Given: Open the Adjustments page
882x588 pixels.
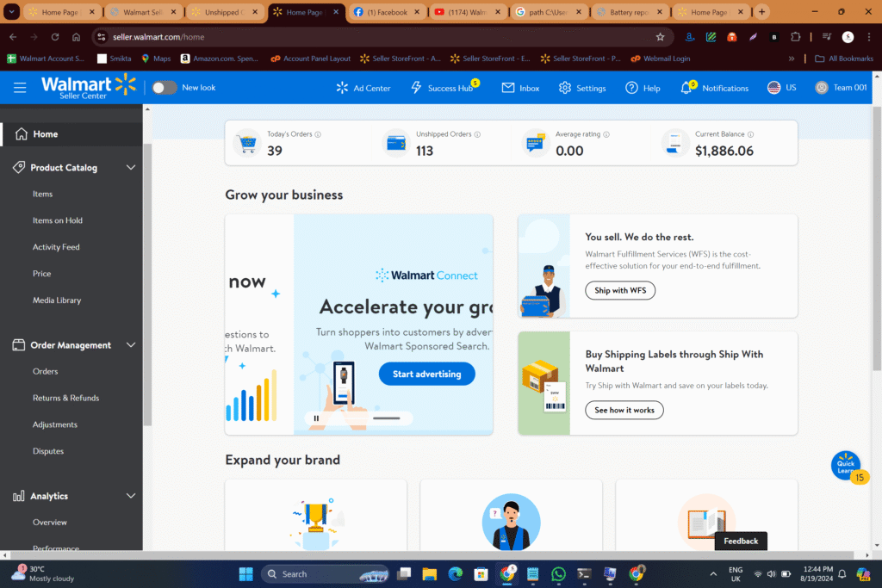Looking at the screenshot, I should pos(55,424).
